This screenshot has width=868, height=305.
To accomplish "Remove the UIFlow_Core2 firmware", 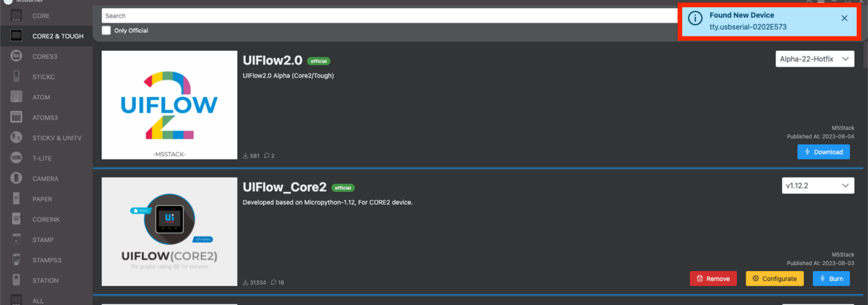I will (x=713, y=278).
